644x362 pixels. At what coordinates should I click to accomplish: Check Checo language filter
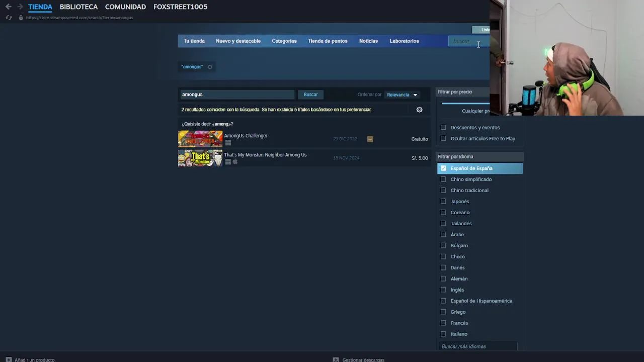click(x=443, y=257)
